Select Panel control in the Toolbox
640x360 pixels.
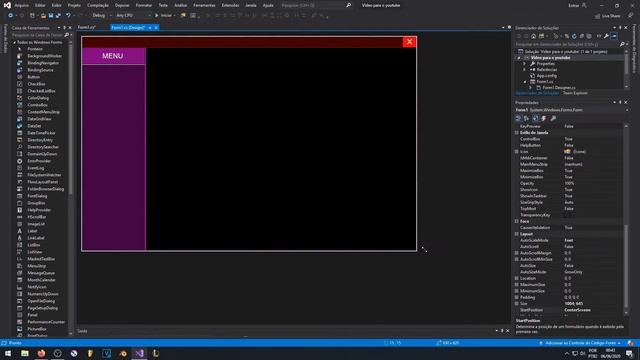(32, 315)
